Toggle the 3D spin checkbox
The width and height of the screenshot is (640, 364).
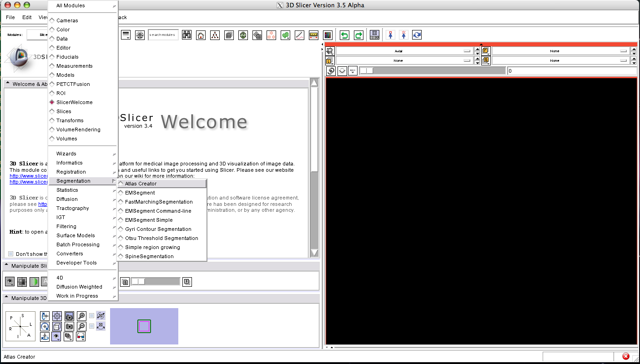click(92, 315)
